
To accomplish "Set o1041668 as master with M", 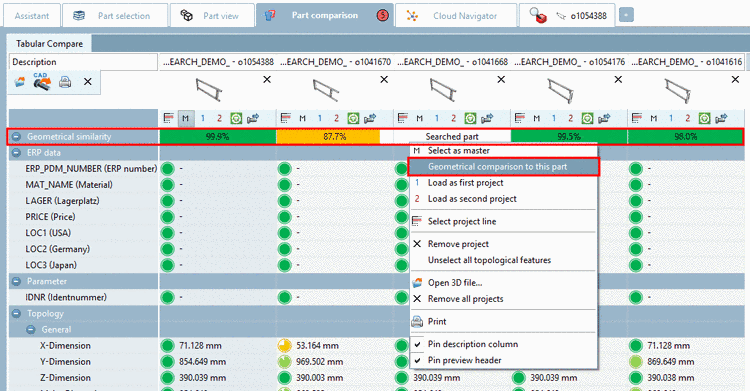I will (x=419, y=118).
